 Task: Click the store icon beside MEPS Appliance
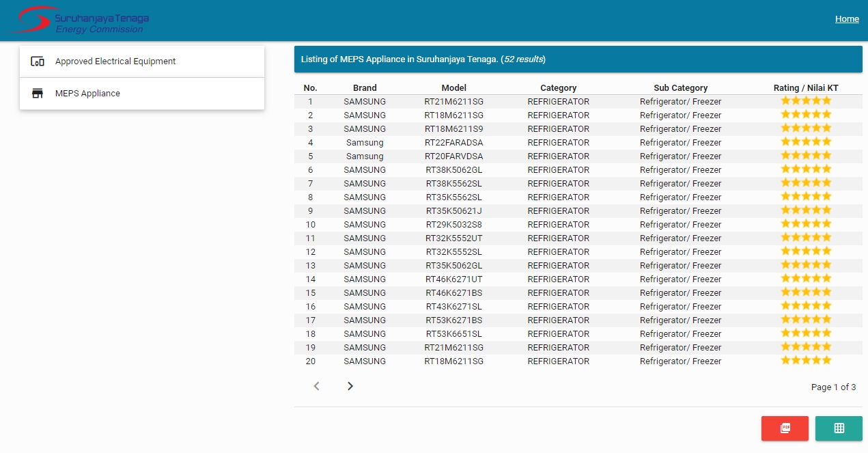[38, 94]
